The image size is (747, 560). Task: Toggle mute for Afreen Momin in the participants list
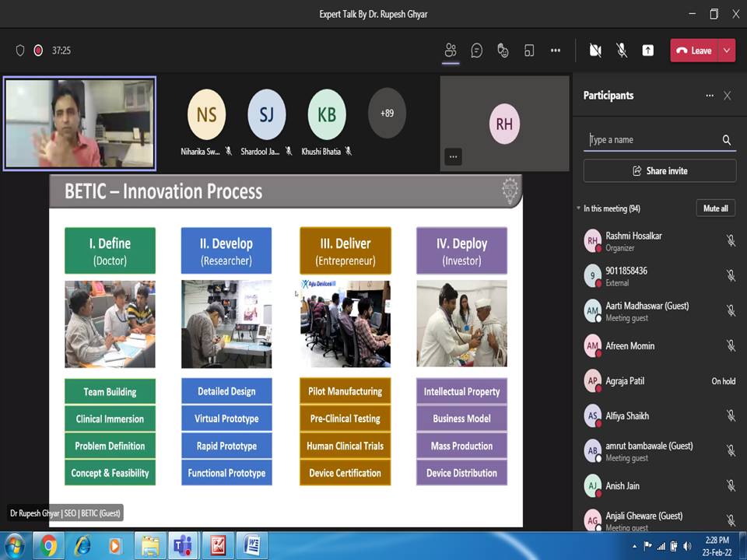pos(731,345)
